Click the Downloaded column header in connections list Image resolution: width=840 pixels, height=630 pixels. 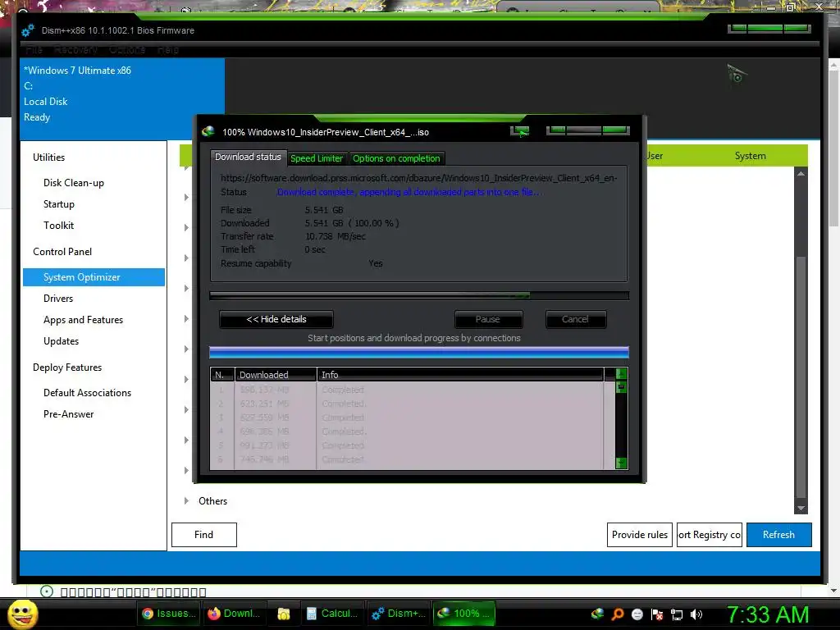point(276,374)
